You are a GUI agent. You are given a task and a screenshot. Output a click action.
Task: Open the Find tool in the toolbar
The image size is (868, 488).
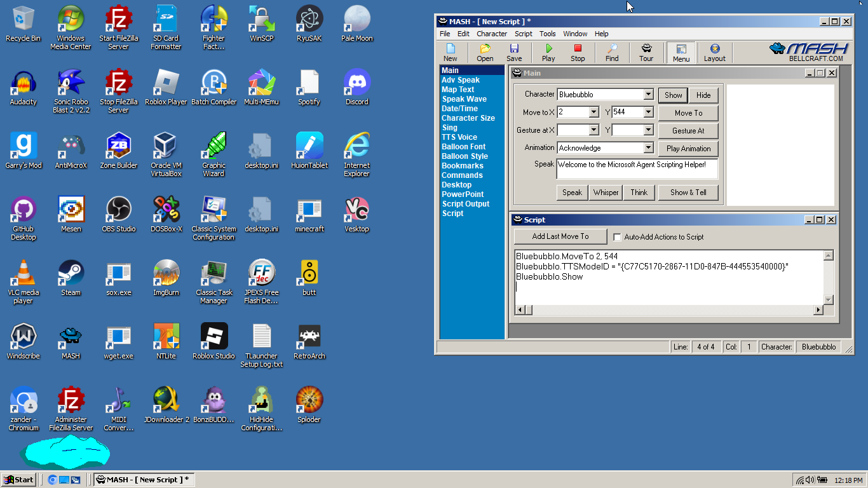pos(612,52)
